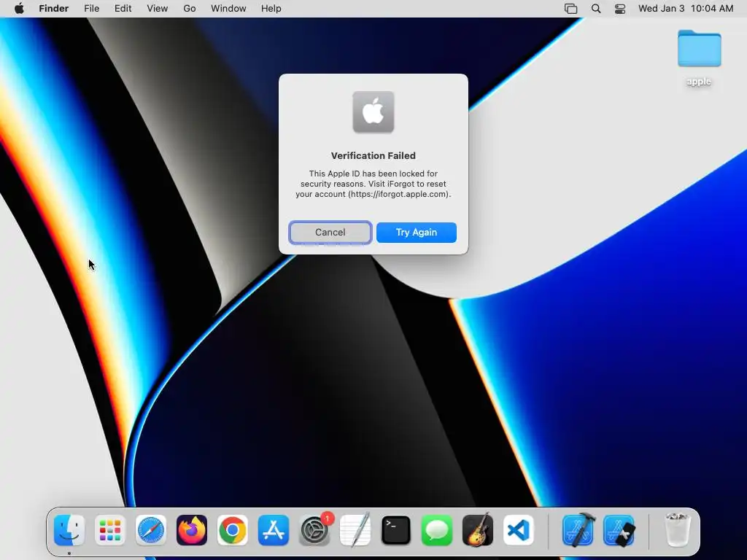Viewport: 747px width, 560px height.
Task: Open the App Store Dock icon
Action: [274, 530]
